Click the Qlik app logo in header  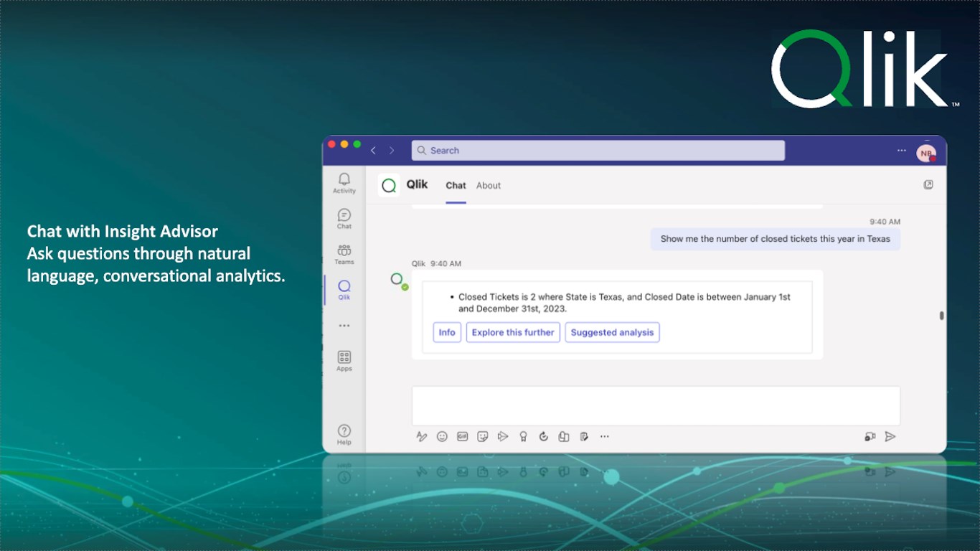(389, 185)
